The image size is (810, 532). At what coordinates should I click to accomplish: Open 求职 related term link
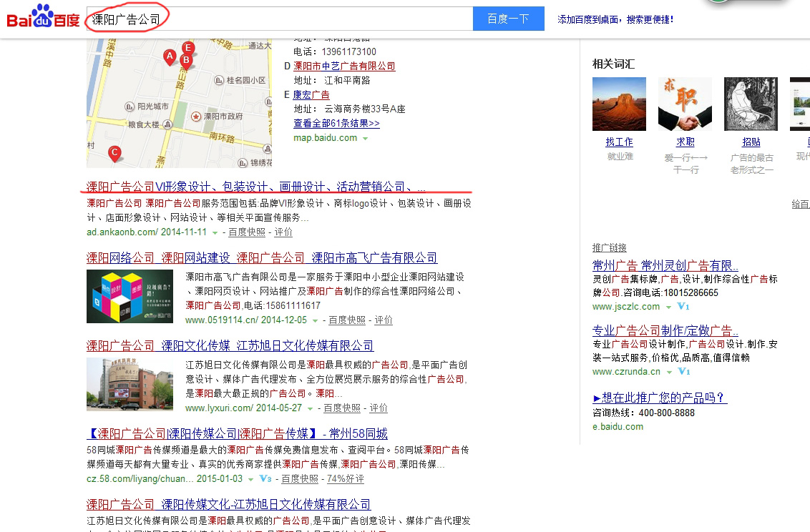[x=685, y=142]
